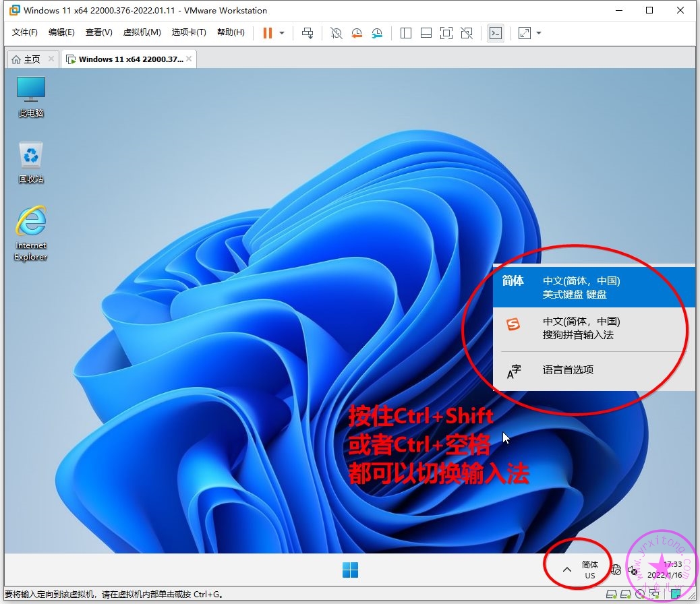Choose 美式键盘 Chinese simplified input method
This screenshot has width=700, height=604.
[593, 287]
